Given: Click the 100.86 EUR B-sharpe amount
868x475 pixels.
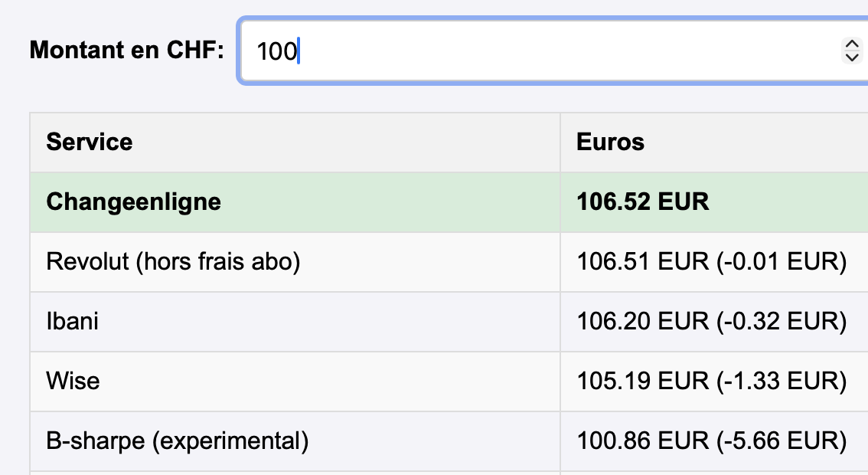Looking at the screenshot, I should click(643, 441).
